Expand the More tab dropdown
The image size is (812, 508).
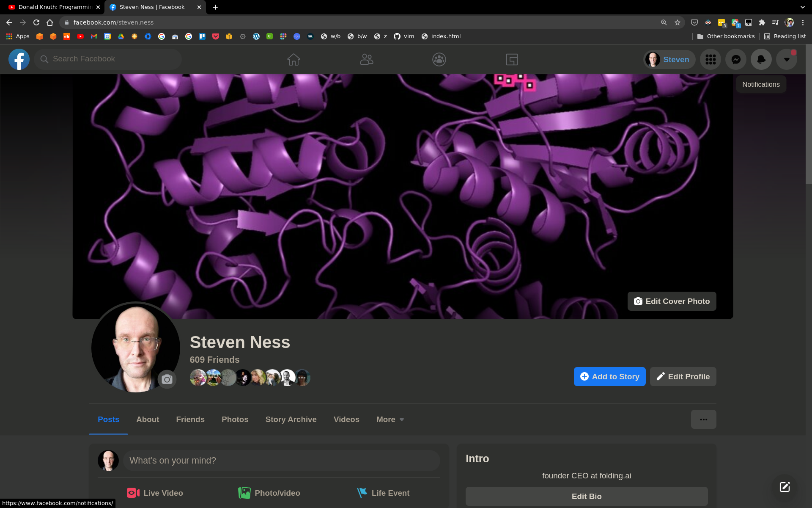[x=390, y=419]
